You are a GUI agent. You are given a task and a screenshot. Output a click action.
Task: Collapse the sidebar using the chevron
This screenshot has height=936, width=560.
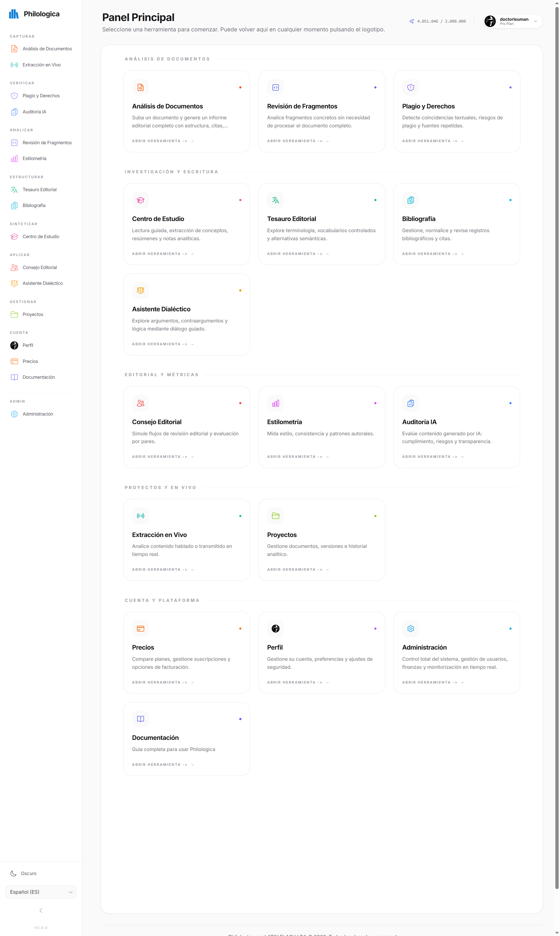(41, 910)
